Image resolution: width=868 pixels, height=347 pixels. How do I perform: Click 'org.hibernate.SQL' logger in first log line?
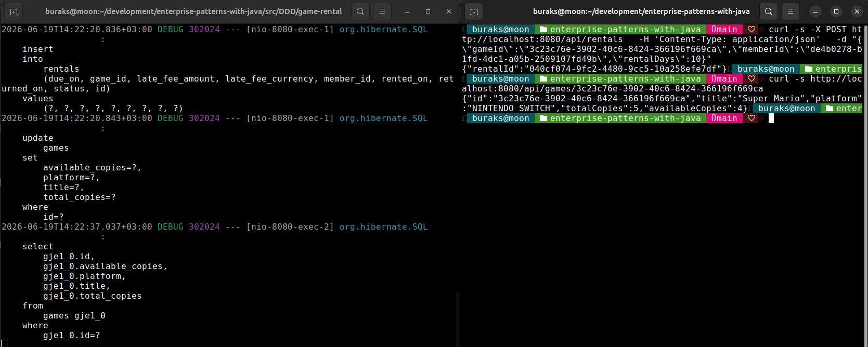point(383,30)
